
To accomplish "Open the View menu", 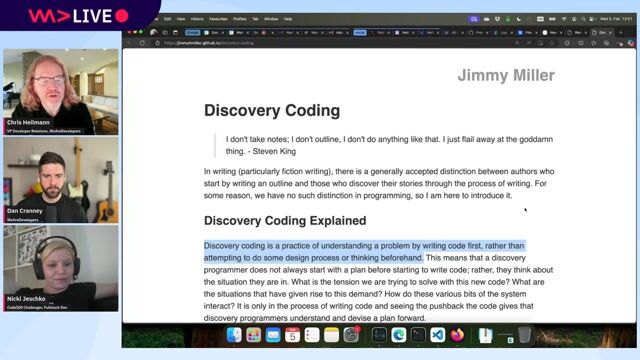I will coord(181,19).
